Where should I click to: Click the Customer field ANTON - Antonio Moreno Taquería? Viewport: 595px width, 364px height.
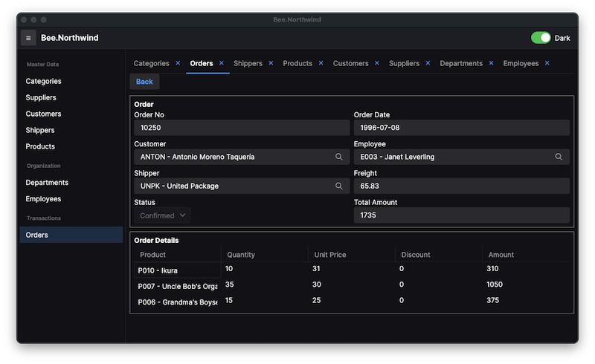tap(242, 157)
